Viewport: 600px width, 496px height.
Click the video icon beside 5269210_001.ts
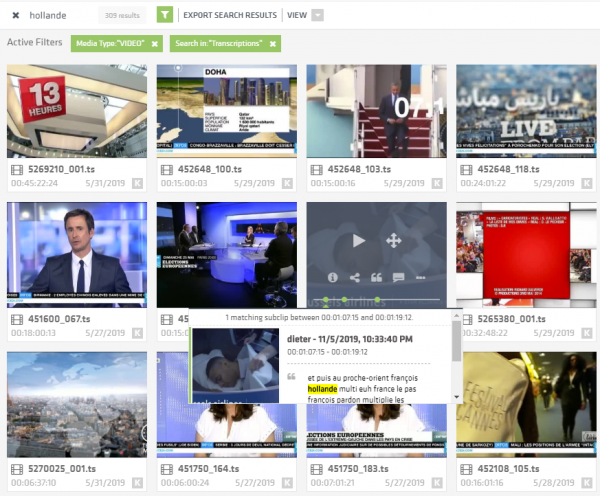[x=17, y=170]
